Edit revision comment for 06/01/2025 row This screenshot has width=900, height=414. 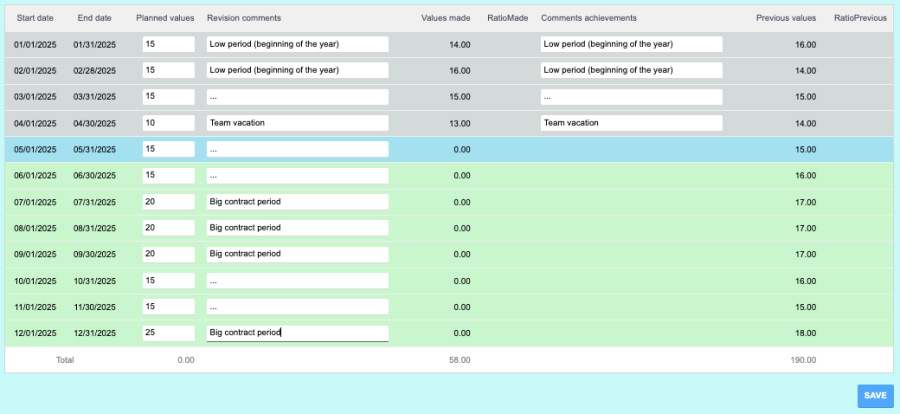(297, 175)
